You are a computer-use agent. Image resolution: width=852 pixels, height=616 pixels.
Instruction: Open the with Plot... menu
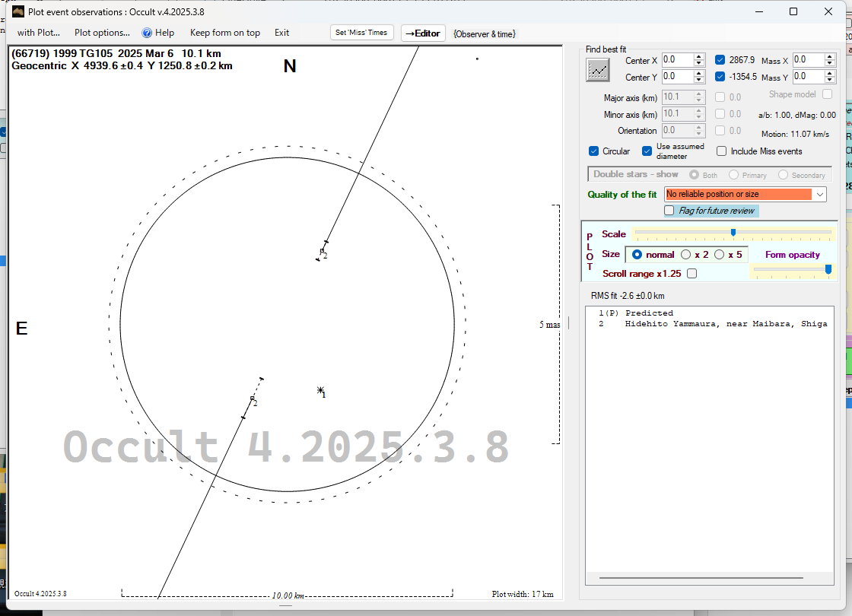pyautogui.click(x=39, y=33)
